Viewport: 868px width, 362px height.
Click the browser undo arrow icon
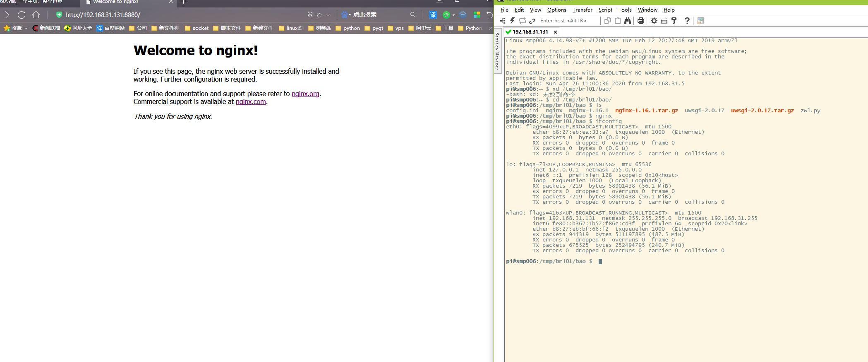tap(490, 15)
